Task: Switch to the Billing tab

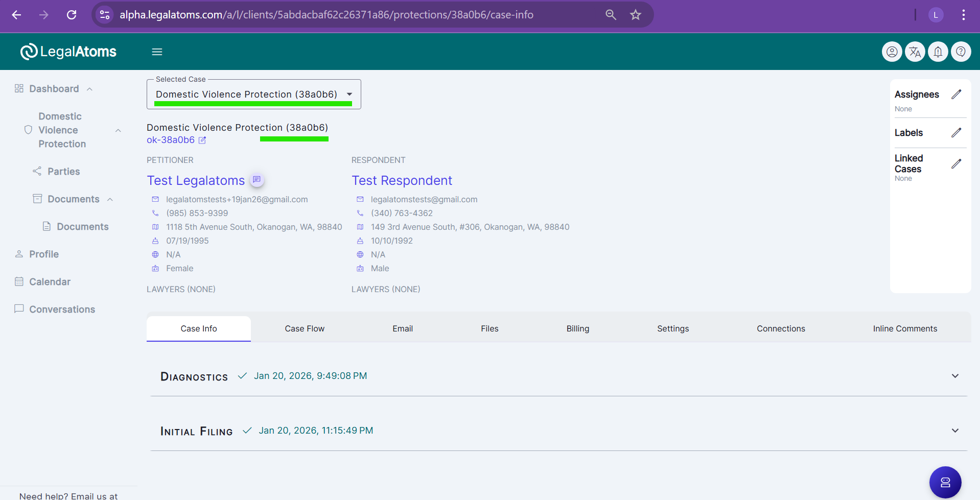Action: (x=577, y=329)
